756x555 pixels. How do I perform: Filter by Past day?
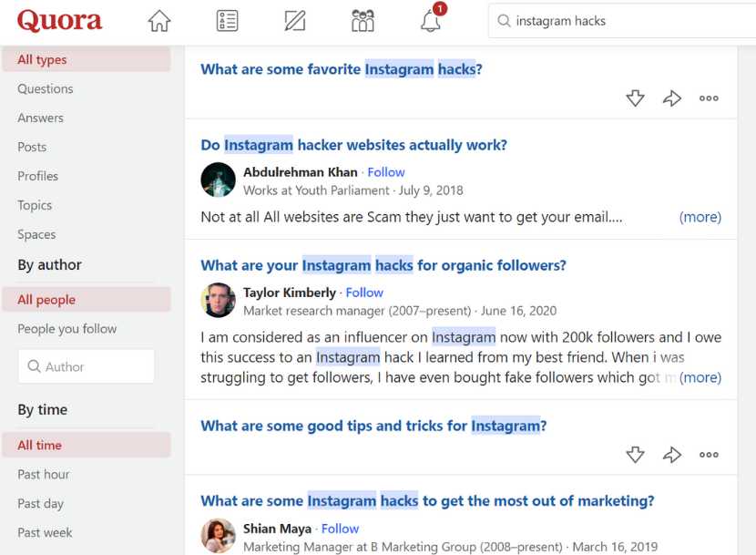click(x=40, y=503)
